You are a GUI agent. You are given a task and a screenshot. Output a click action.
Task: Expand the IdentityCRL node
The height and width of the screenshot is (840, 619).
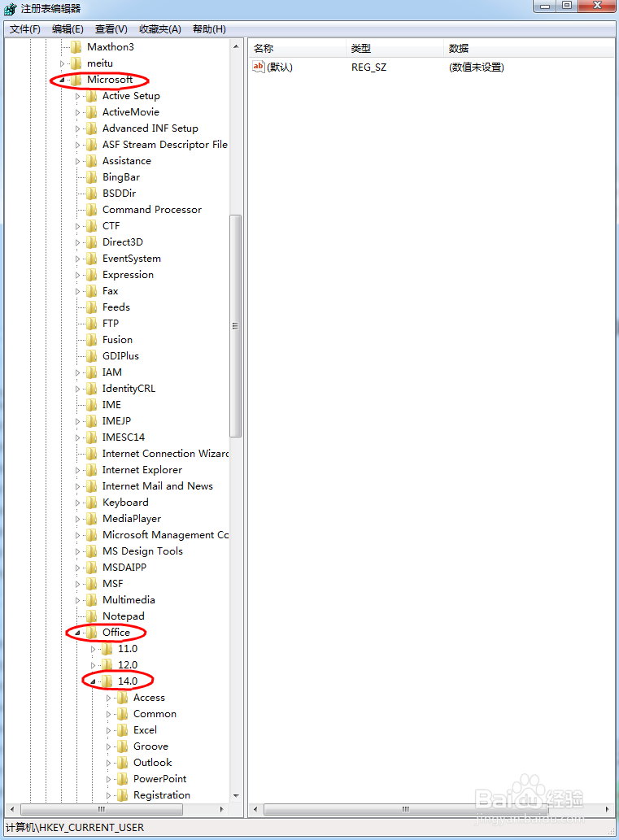(x=78, y=389)
